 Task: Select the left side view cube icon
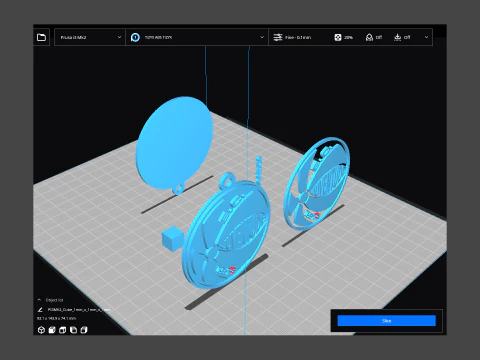point(73,330)
